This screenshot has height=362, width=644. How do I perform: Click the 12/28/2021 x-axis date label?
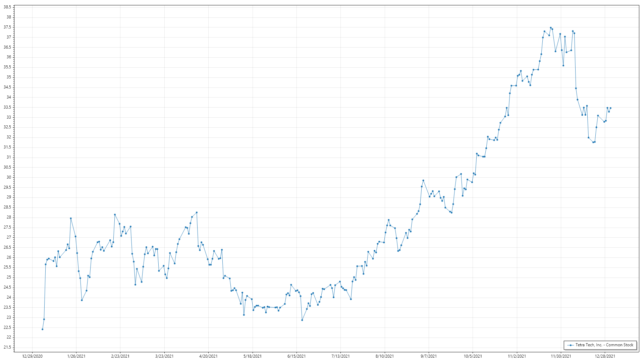[605, 356]
